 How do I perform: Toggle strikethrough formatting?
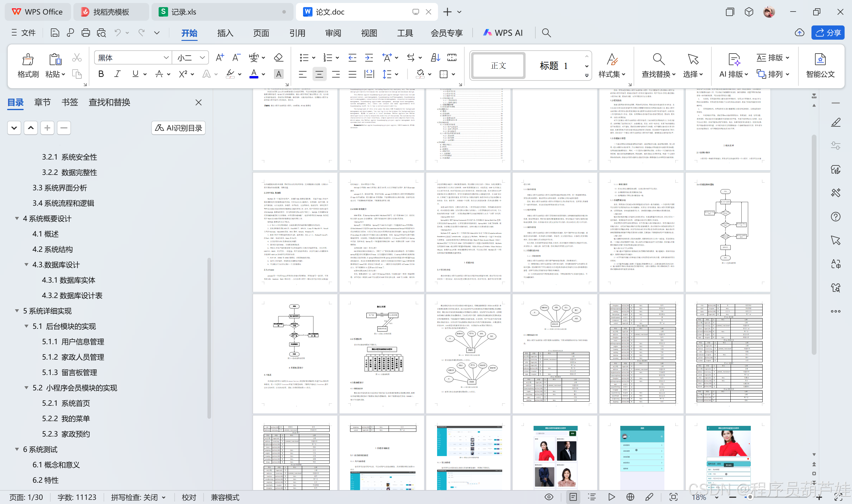[159, 74]
